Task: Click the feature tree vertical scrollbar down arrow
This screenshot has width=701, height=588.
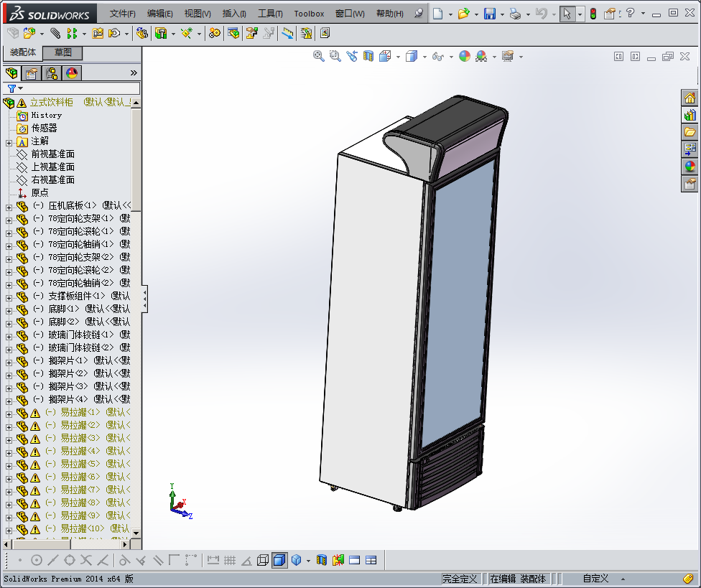Action: [x=136, y=533]
